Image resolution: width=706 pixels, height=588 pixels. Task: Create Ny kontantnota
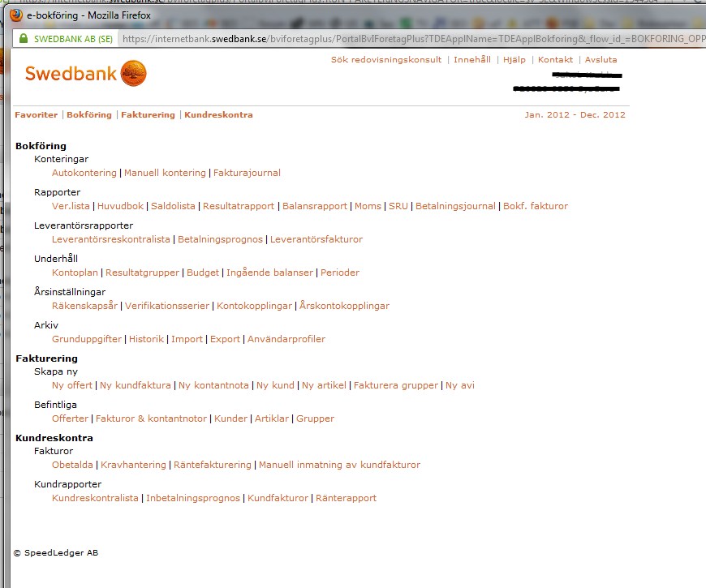click(213, 385)
